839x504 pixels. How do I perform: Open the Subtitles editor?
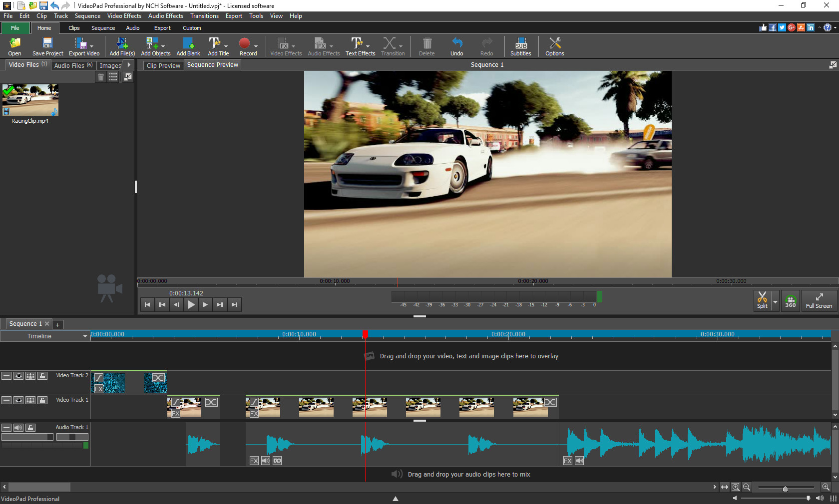click(521, 46)
